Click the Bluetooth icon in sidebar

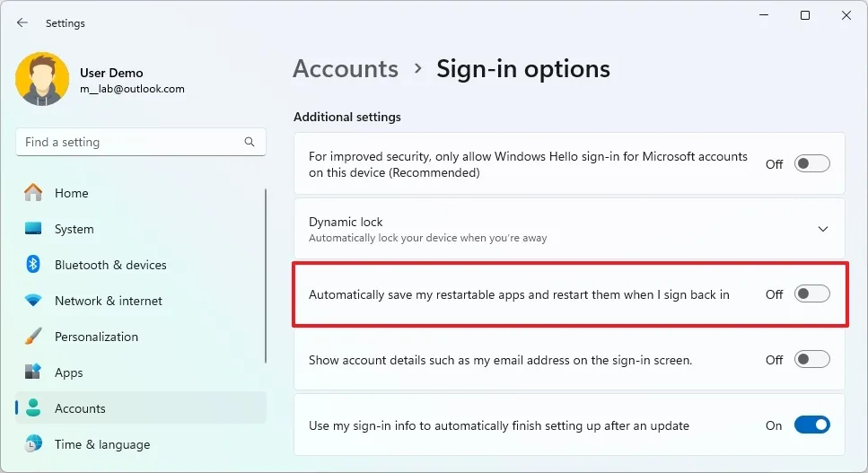(33, 265)
